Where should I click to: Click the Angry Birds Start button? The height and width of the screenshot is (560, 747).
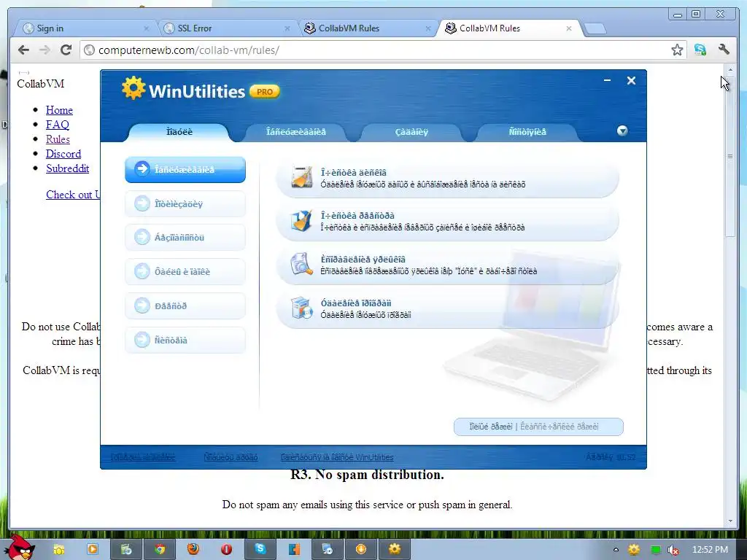(x=20, y=548)
